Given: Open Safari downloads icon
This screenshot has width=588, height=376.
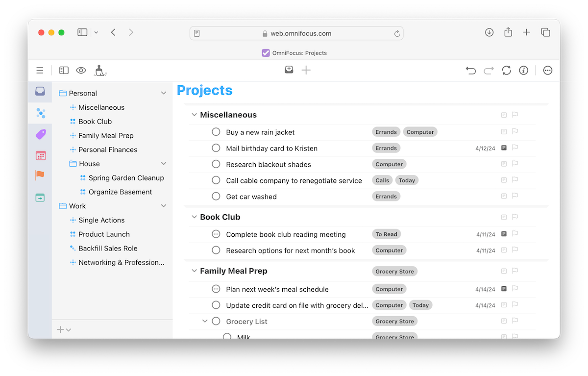Looking at the screenshot, I should 489,32.
